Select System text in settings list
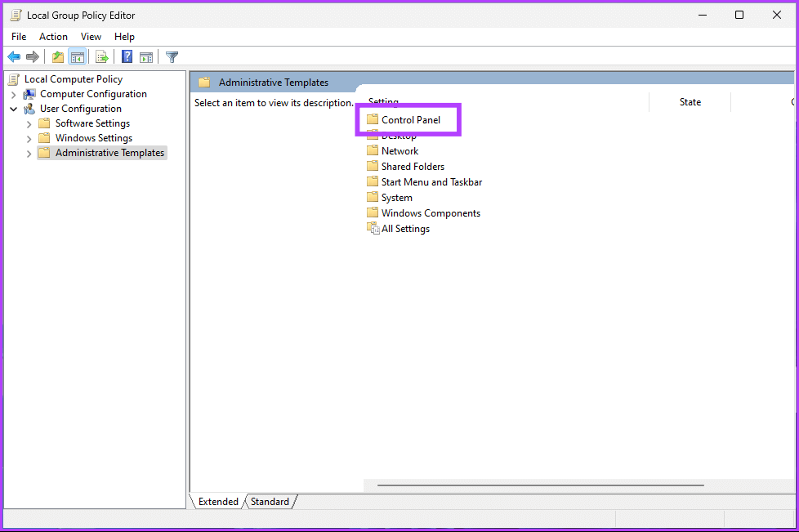The image size is (799, 532). [396, 197]
